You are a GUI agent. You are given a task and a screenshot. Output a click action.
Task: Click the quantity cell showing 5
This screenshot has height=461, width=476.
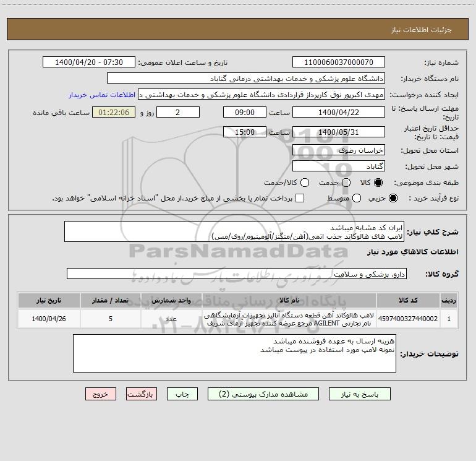coord(111,319)
